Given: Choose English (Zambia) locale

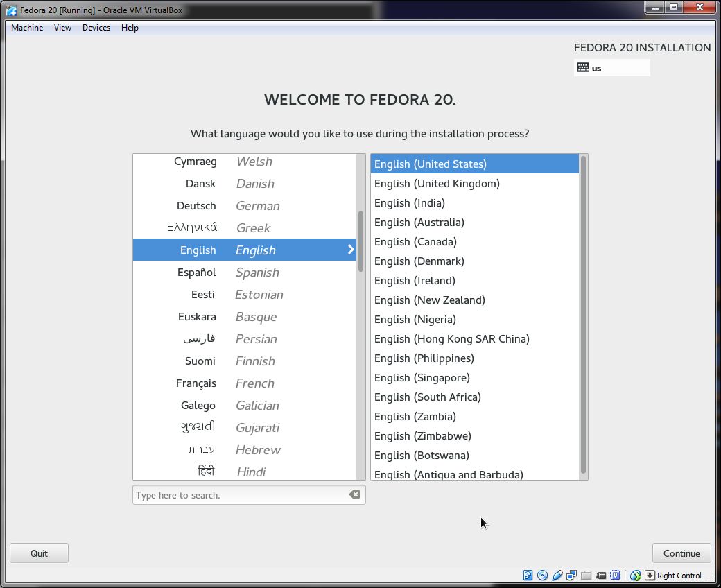Looking at the screenshot, I should 474,417.
